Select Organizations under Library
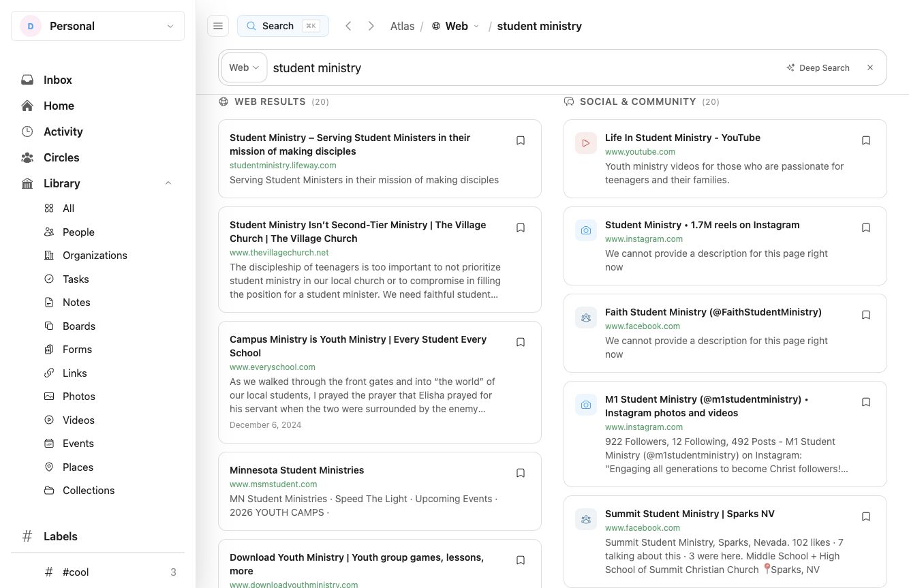 pyautogui.click(x=109, y=256)
